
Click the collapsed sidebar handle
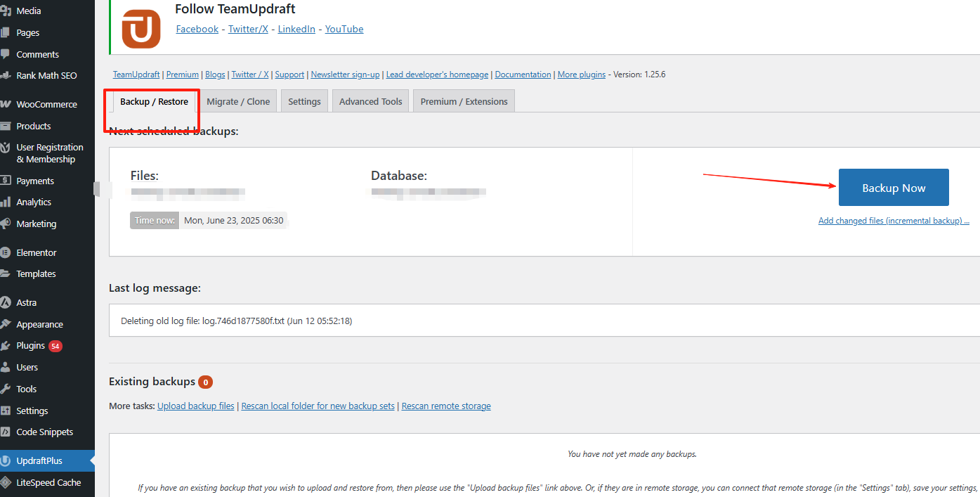(x=97, y=188)
